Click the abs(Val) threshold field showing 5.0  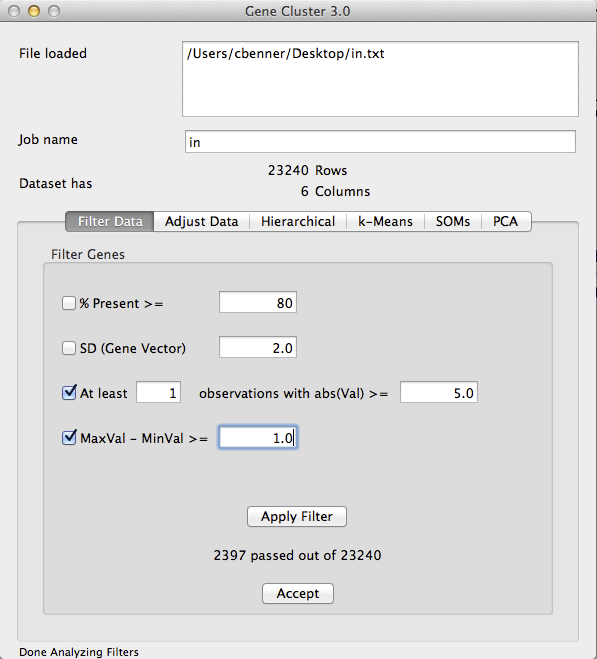point(439,392)
